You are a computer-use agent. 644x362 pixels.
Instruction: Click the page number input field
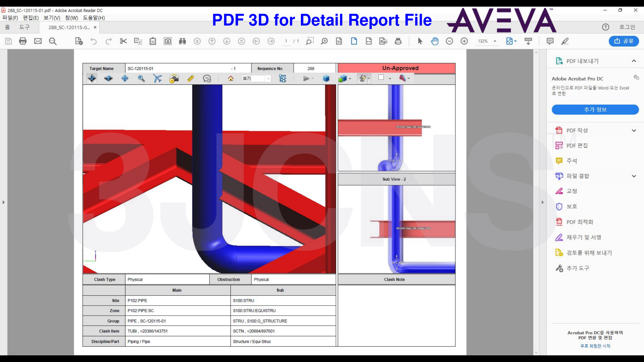pyautogui.click(x=286, y=41)
